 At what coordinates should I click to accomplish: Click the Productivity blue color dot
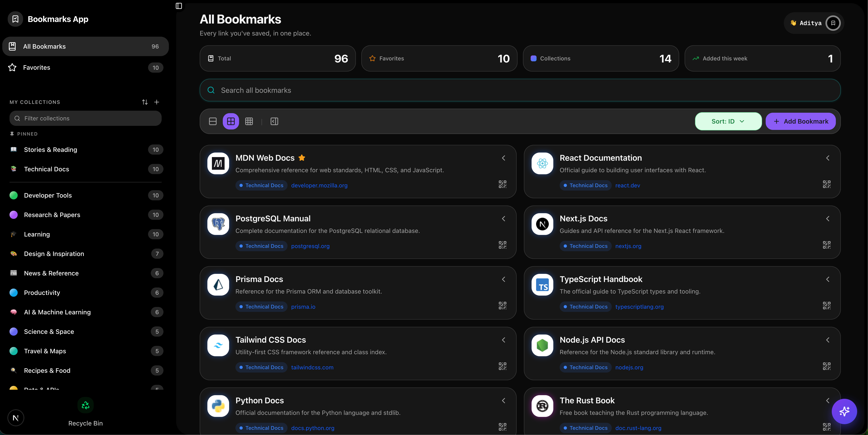point(14,293)
